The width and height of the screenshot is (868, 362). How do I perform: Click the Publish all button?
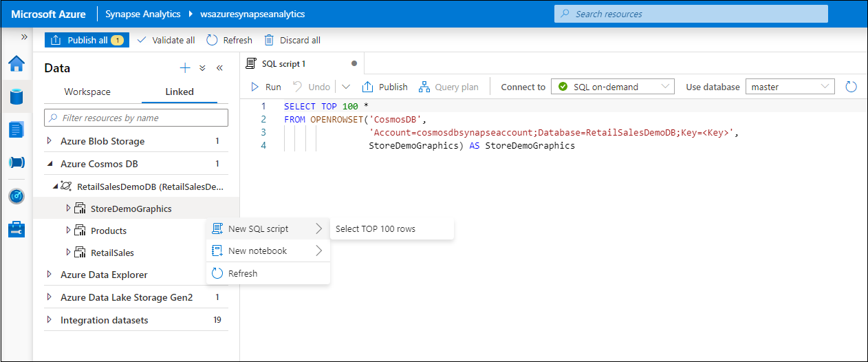coord(87,40)
